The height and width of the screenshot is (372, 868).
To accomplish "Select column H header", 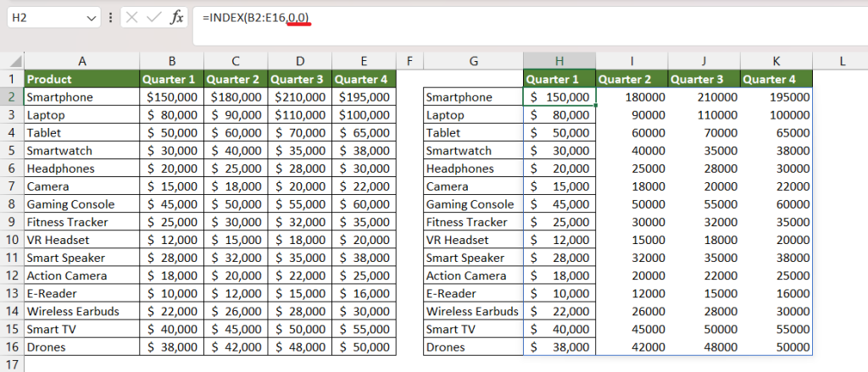I will click(559, 61).
